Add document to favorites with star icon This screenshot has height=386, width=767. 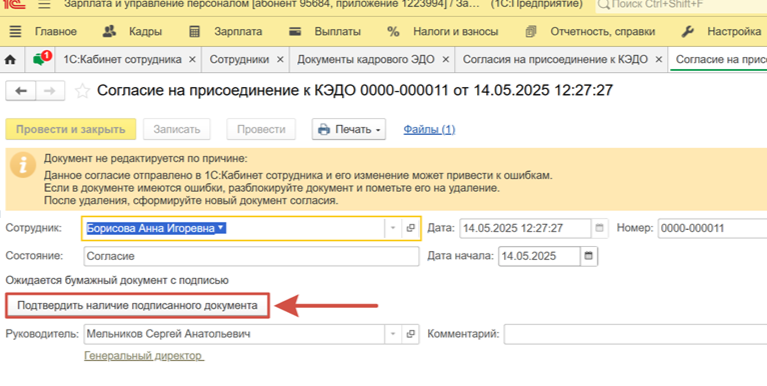point(82,91)
